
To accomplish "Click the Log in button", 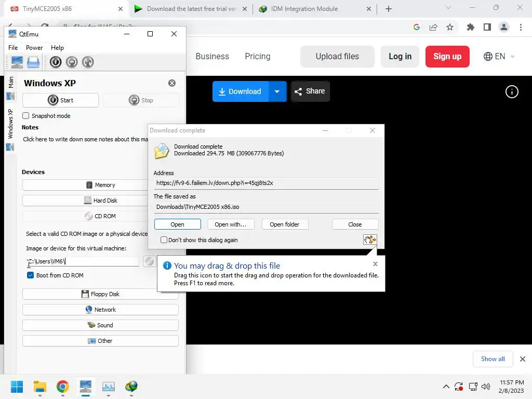I will click(400, 56).
